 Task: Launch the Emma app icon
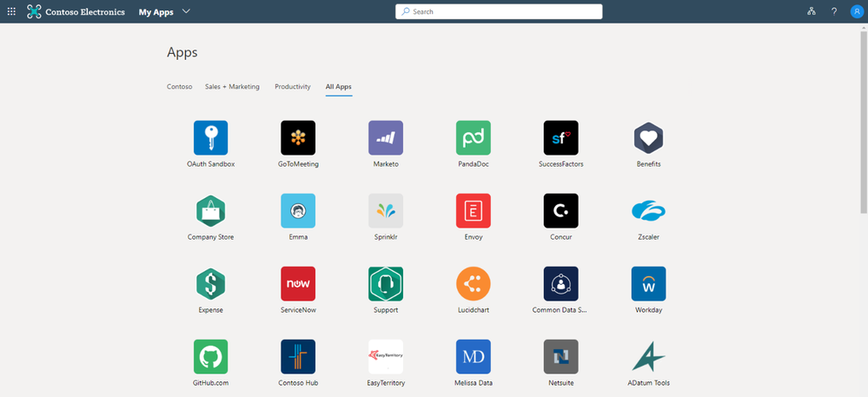pos(298,211)
